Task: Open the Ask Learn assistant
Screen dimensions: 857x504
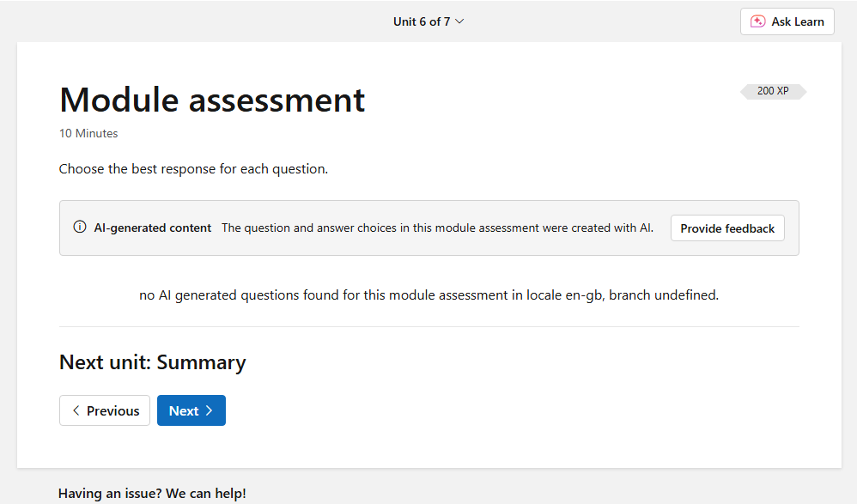Action: click(787, 21)
